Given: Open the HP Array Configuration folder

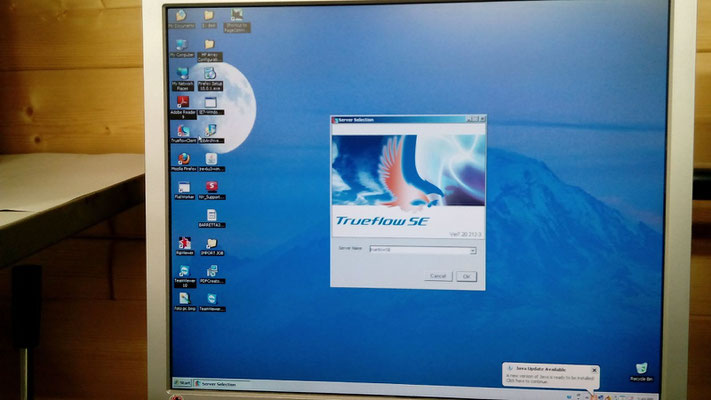Looking at the screenshot, I should [x=209, y=50].
